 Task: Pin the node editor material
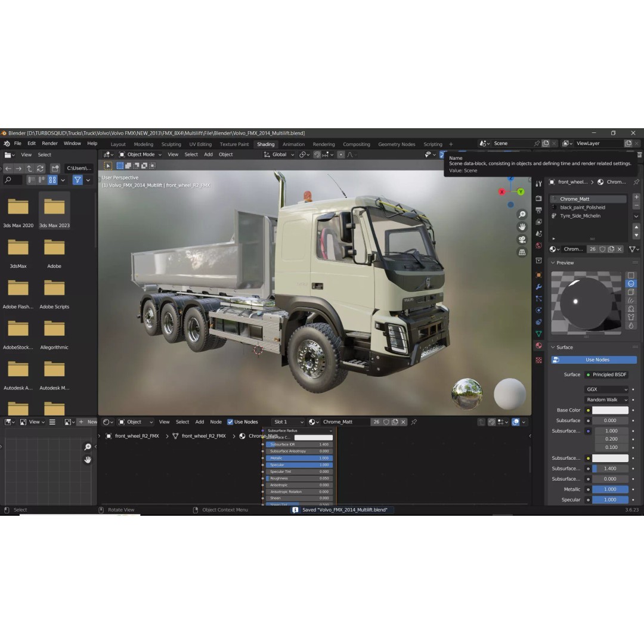414,422
